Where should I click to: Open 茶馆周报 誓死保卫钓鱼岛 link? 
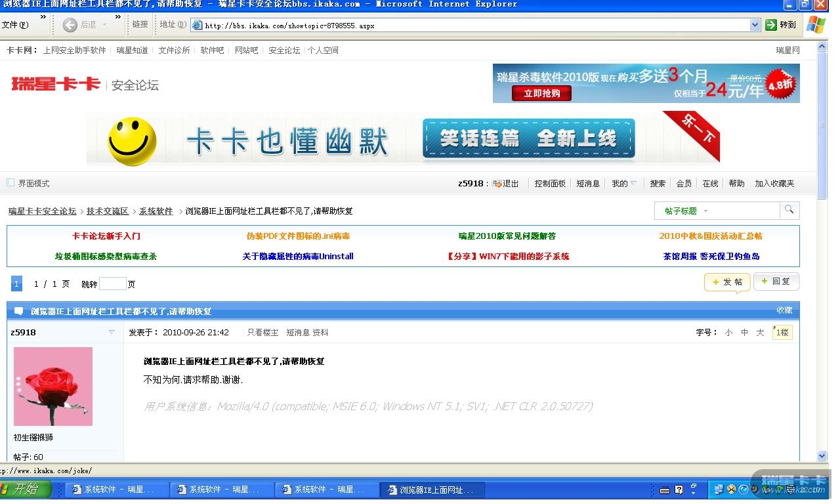pos(711,257)
